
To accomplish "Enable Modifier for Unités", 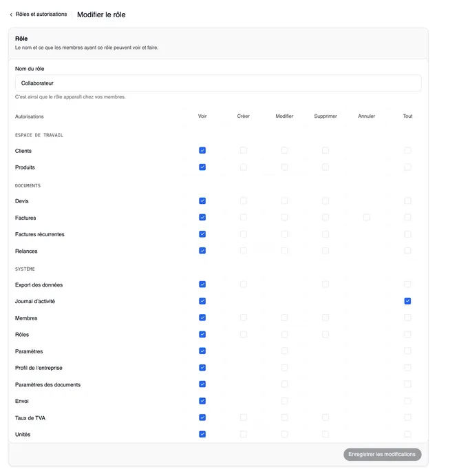I will (x=284, y=435).
